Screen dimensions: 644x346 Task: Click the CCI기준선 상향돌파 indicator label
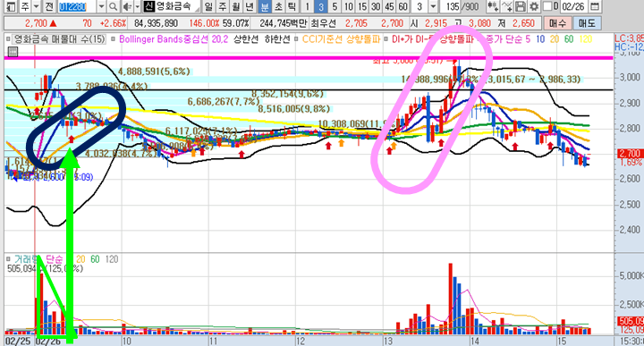click(342, 39)
